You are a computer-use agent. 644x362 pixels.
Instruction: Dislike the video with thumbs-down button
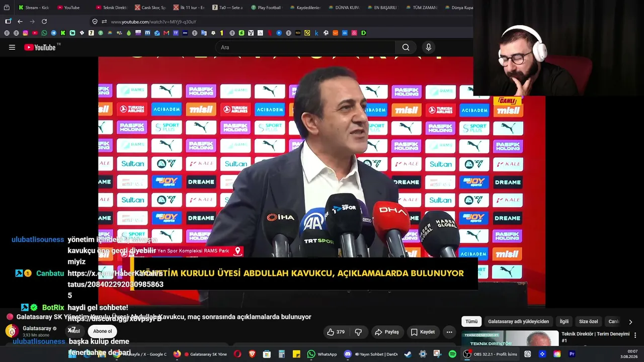[358, 332]
